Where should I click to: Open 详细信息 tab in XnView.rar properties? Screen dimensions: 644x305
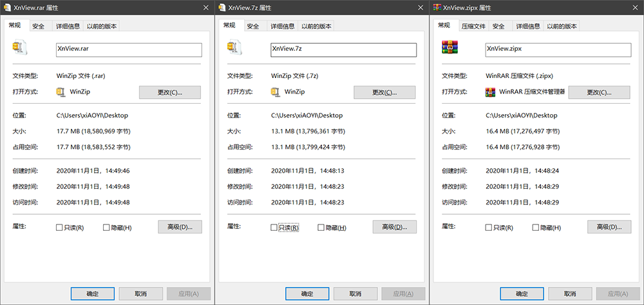click(x=68, y=26)
